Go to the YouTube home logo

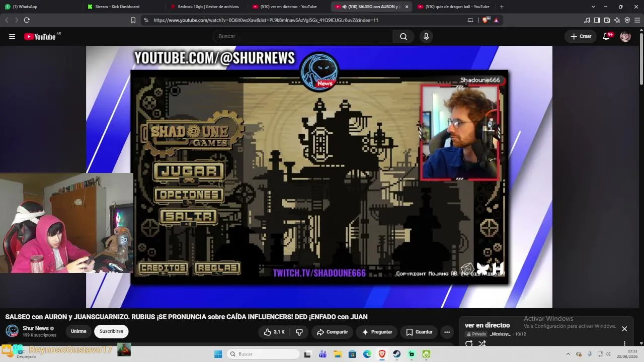40,36
